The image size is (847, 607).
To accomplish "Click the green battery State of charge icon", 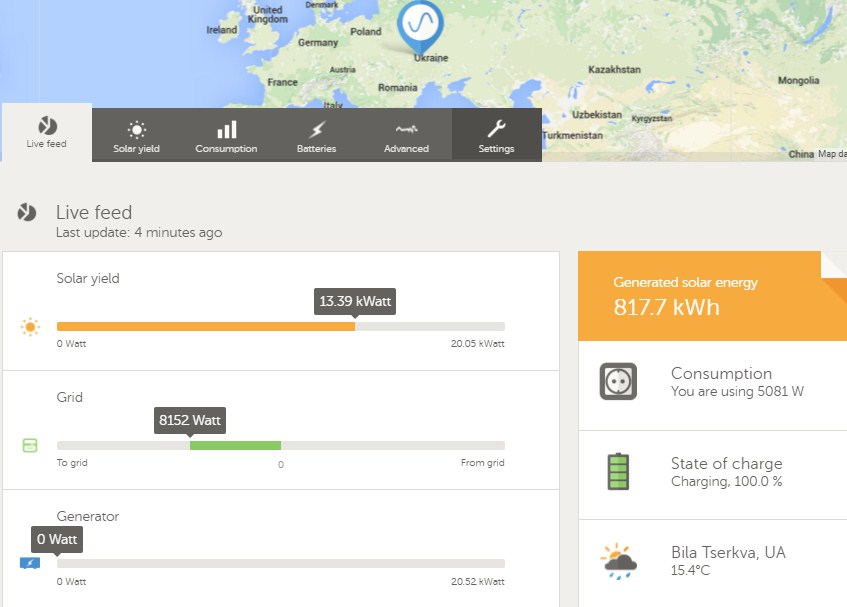I will (x=619, y=471).
